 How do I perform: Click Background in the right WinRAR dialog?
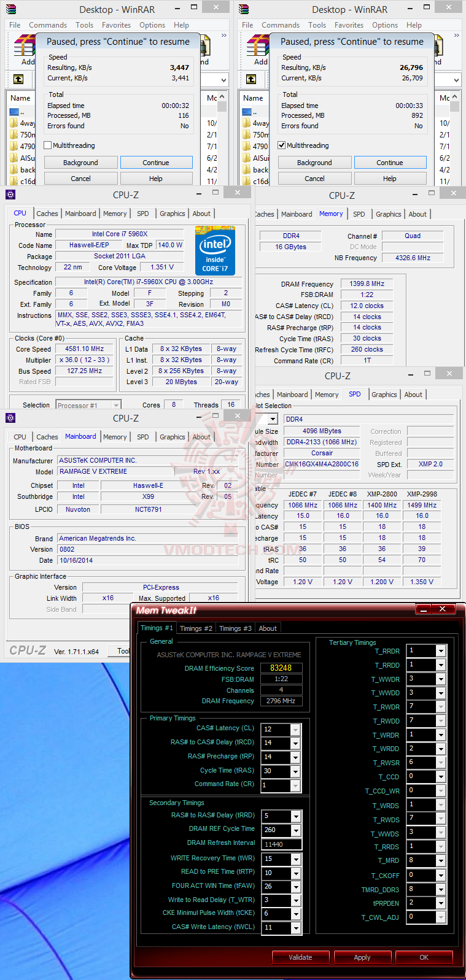click(x=314, y=163)
